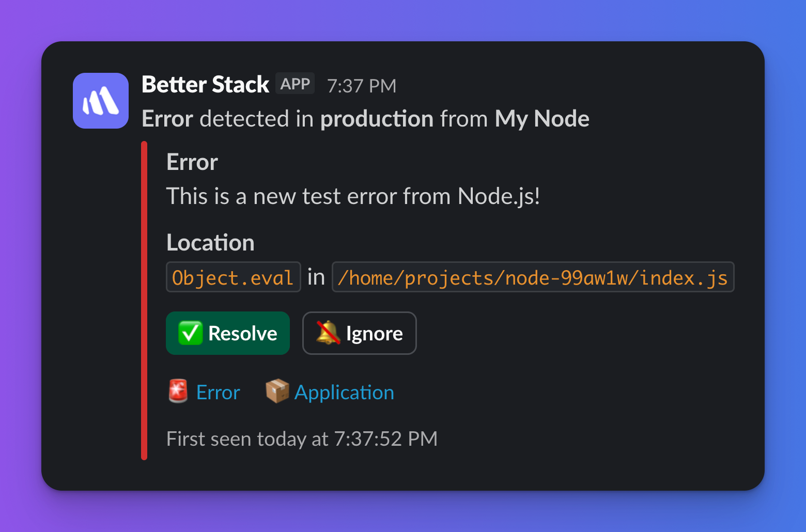806x532 pixels.
Task: Click the My Node source name
Action: [x=541, y=118]
